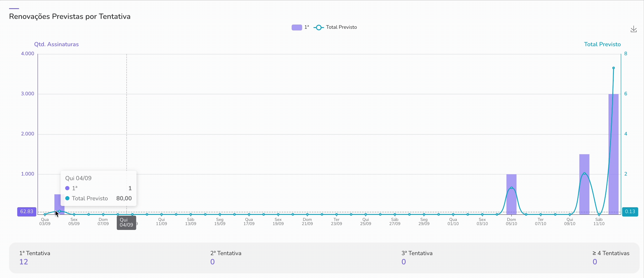Click the 3ª Tentativa value 0

404,262
